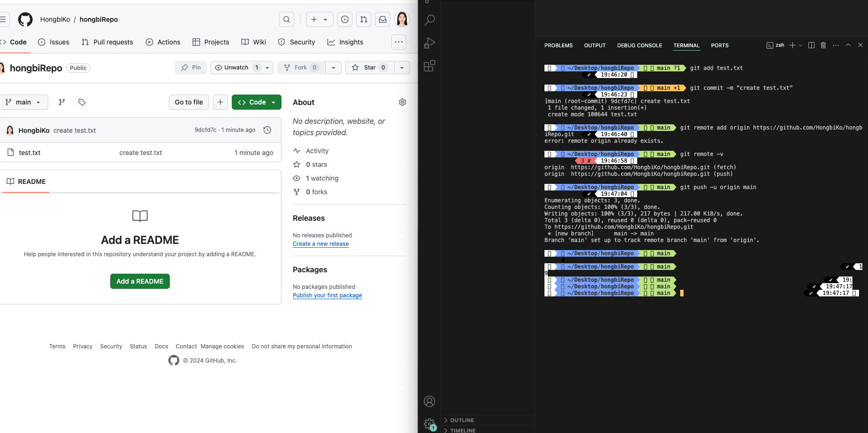Open VS Code Manage gear icon

pyautogui.click(x=430, y=424)
